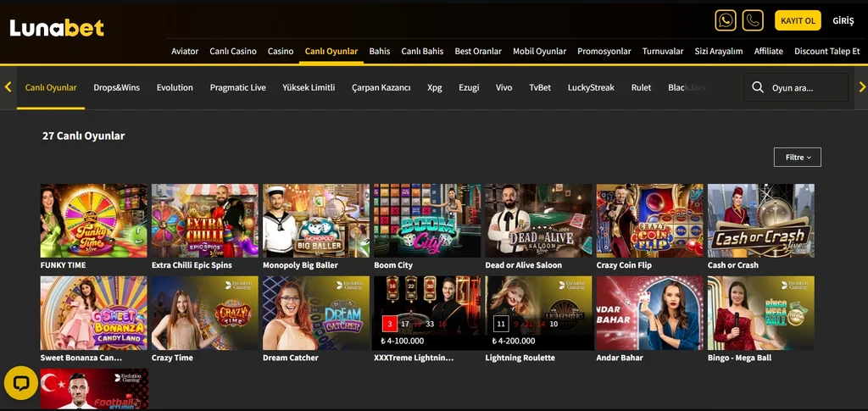Open XXXTreme Lightning Roulette thumbnail
This screenshot has height=411, width=868.
coord(427,313)
